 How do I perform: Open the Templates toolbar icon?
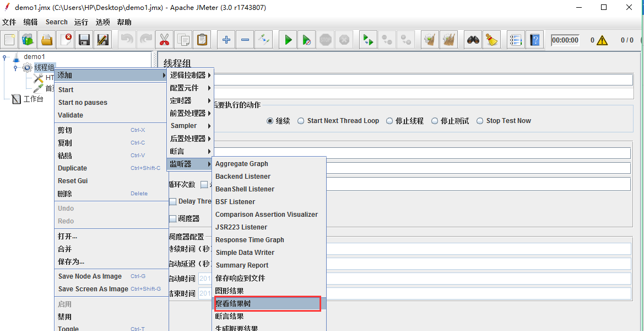tap(28, 40)
